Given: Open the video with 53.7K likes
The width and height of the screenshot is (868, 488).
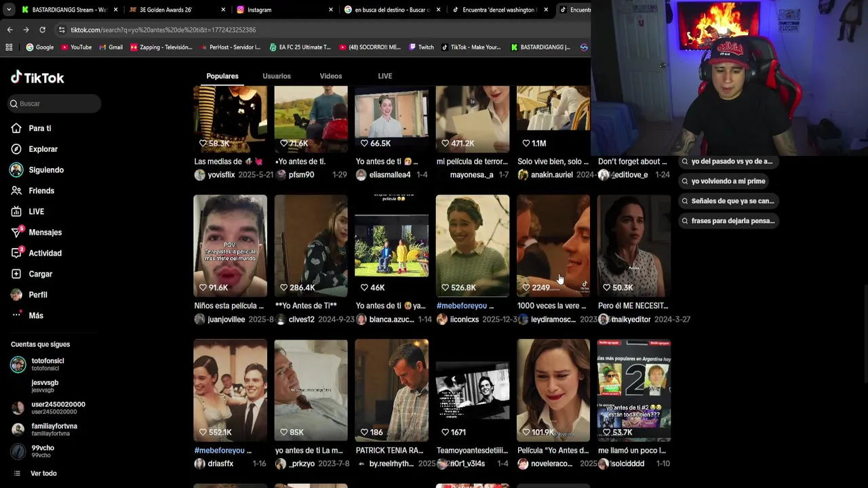Looking at the screenshot, I should (634, 390).
